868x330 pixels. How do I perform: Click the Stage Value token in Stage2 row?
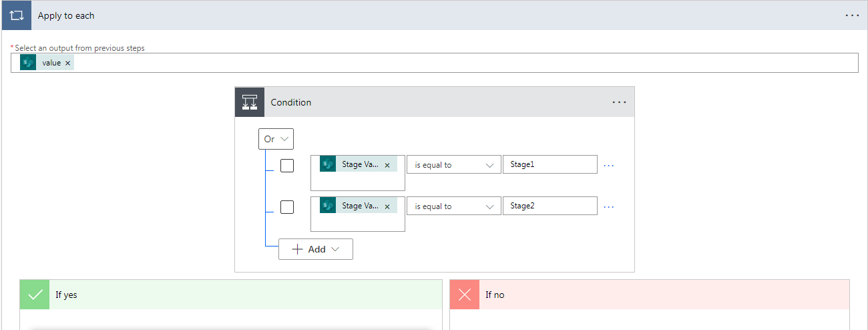click(x=359, y=206)
